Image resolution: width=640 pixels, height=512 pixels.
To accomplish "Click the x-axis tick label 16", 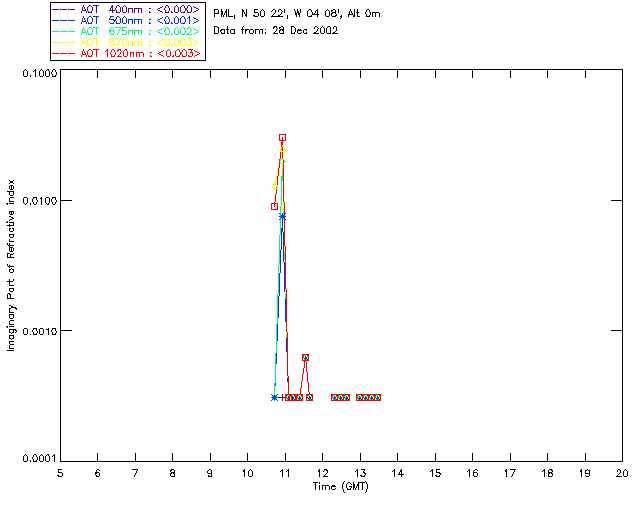I will click(472, 473).
